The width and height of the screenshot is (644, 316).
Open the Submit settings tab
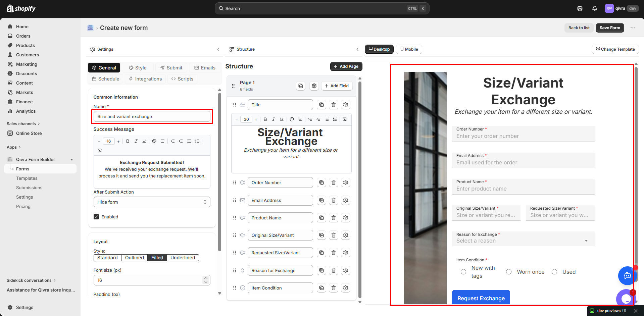point(171,68)
